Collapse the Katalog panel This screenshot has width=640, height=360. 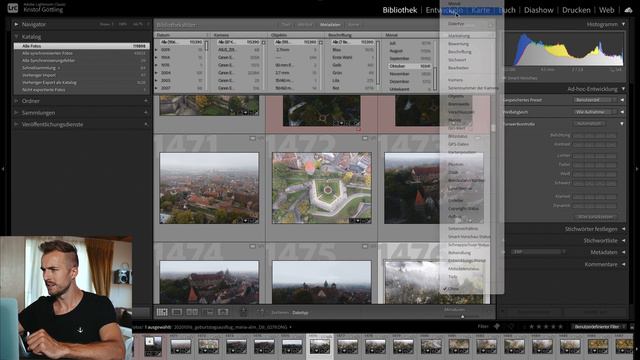pos(16,37)
